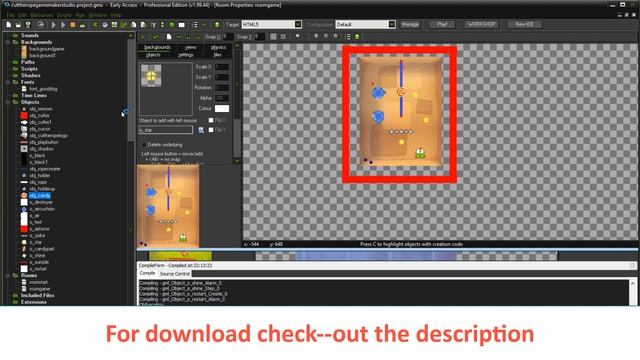The image size is (640, 360).
Task: Toggle the Flip Y checkbox
Action: (x=211, y=130)
